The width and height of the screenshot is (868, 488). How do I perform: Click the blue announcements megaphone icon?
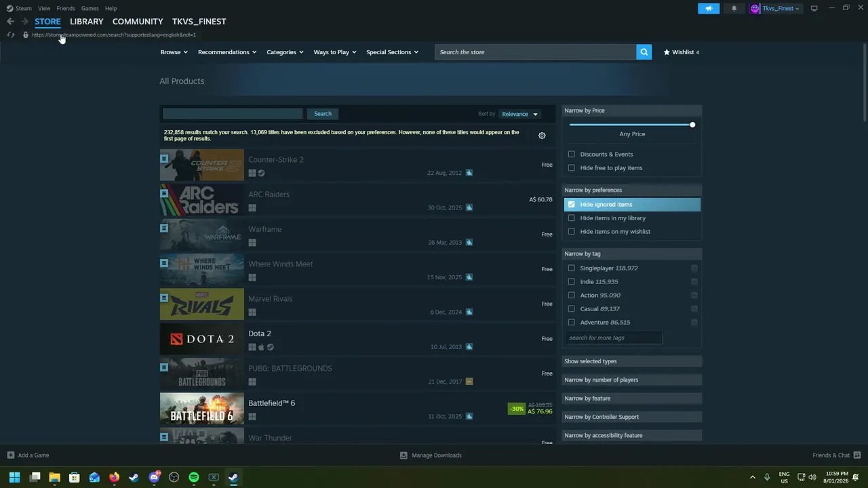click(x=709, y=8)
